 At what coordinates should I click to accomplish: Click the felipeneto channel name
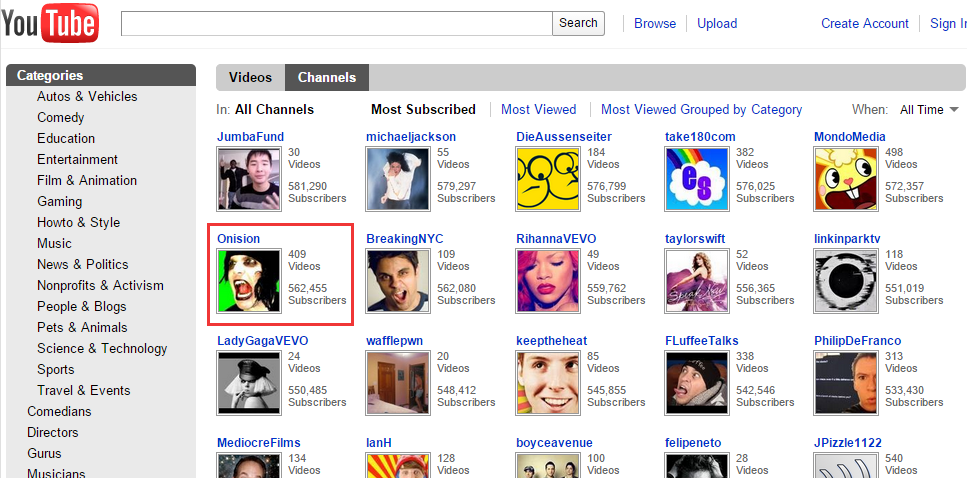693,443
